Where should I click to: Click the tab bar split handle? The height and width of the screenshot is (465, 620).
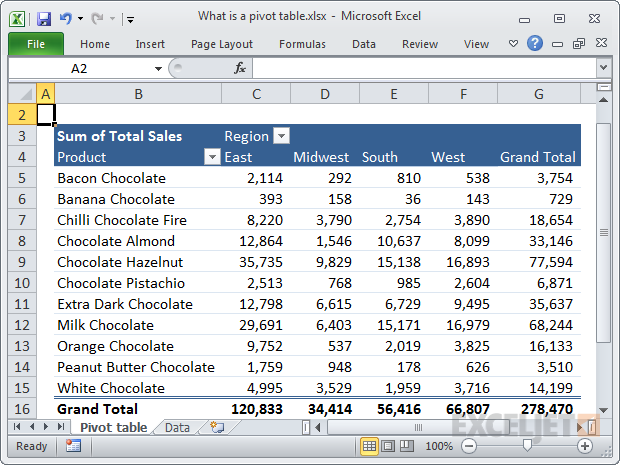click(306, 427)
